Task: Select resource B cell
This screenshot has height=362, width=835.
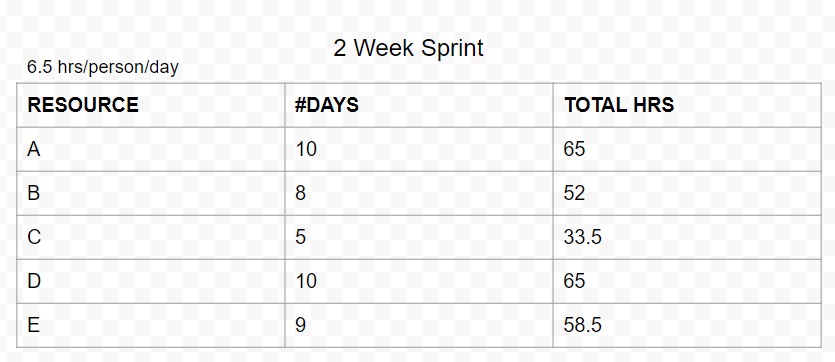Action: click(151, 193)
